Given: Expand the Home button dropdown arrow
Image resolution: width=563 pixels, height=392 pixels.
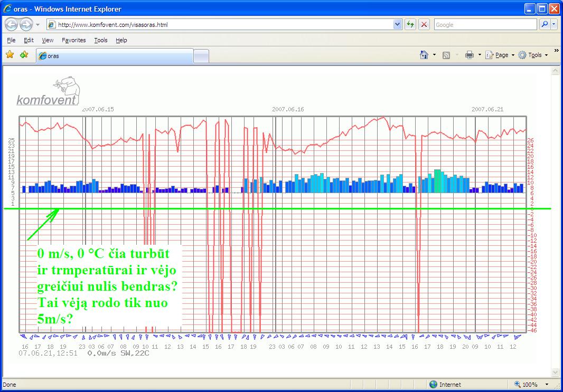Looking at the screenshot, I should [434, 55].
